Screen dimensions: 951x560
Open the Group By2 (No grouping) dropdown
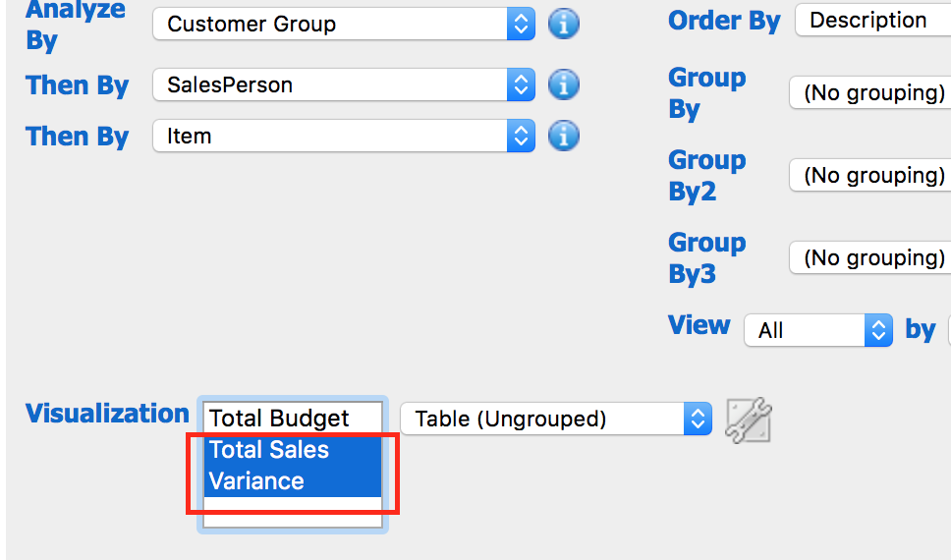pos(870,175)
